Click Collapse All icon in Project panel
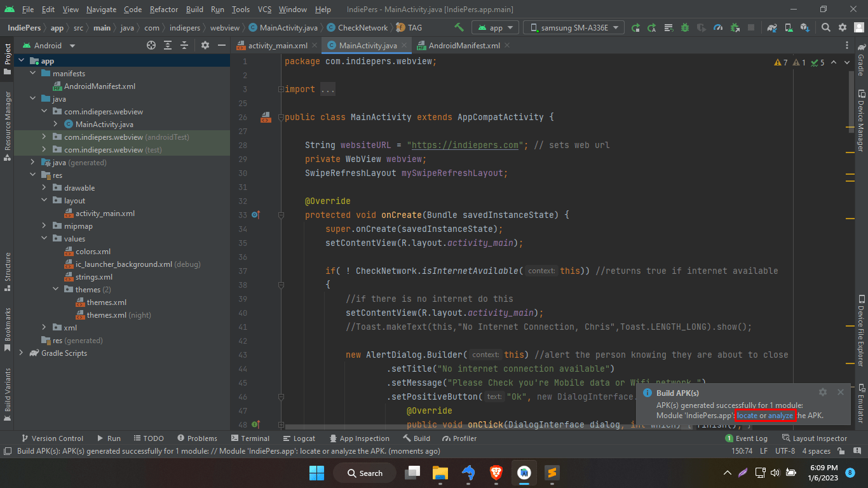868x488 pixels. (x=184, y=45)
